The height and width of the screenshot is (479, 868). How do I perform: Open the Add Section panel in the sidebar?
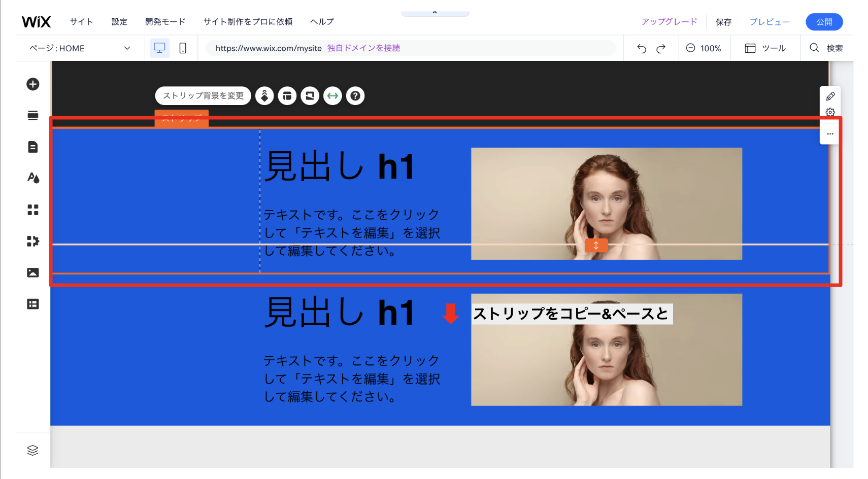[x=32, y=116]
